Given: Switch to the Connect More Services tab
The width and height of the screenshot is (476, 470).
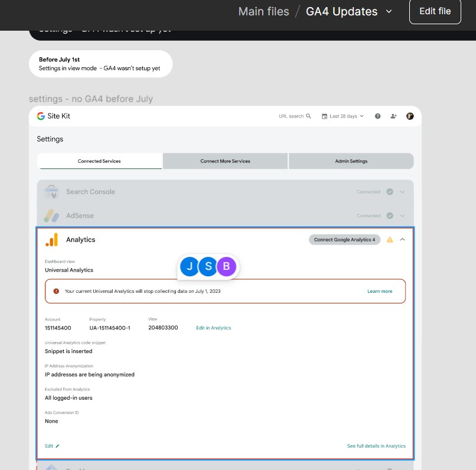Looking at the screenshot, I should [x=225, y=161].
